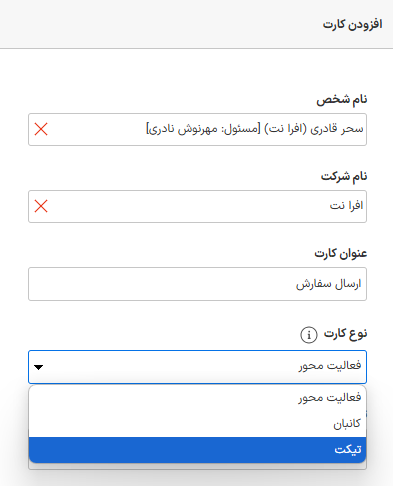Click the partially hidden field beneath the dropdown list
The height and width of the screenshot is (486, 393).
point(197,466)
